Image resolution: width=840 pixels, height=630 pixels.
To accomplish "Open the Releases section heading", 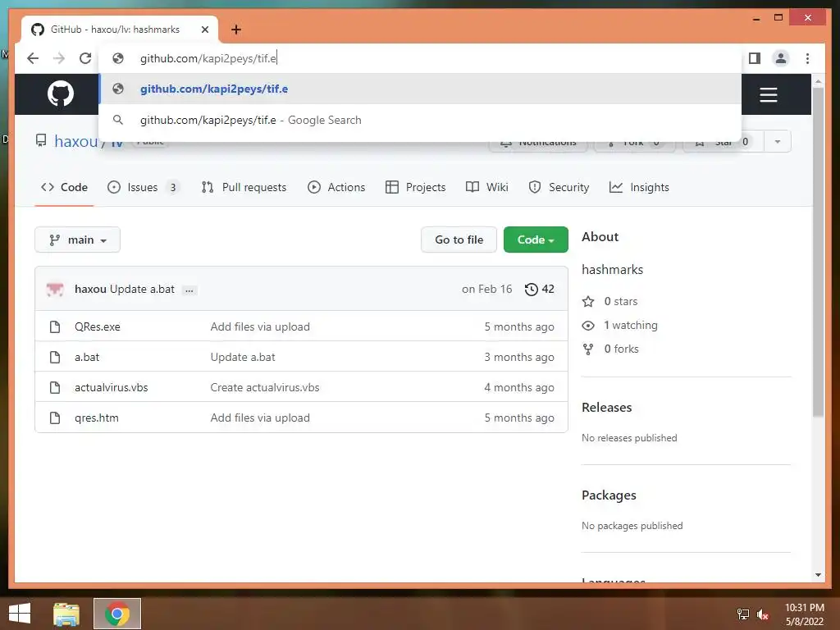I will coord(606,408).
